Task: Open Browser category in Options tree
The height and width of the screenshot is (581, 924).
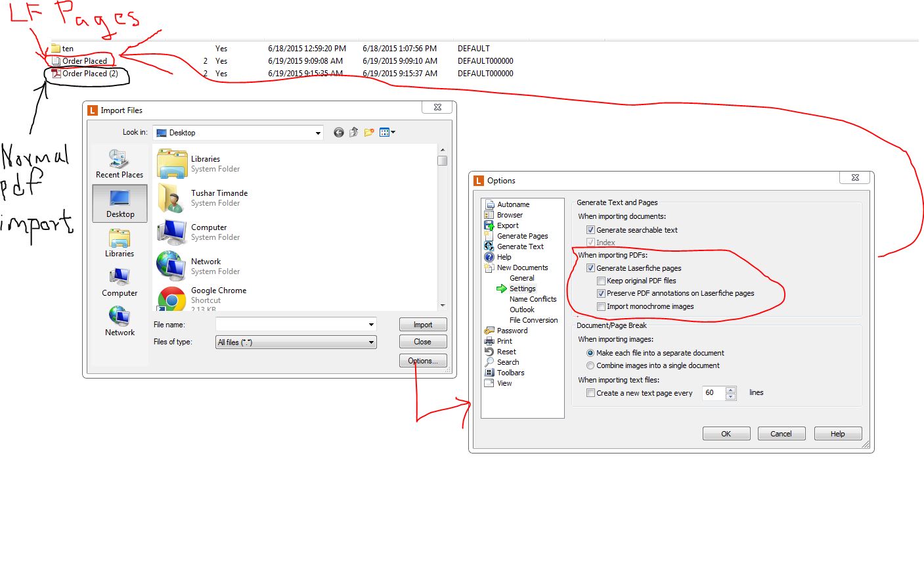Action: (510, 215)
